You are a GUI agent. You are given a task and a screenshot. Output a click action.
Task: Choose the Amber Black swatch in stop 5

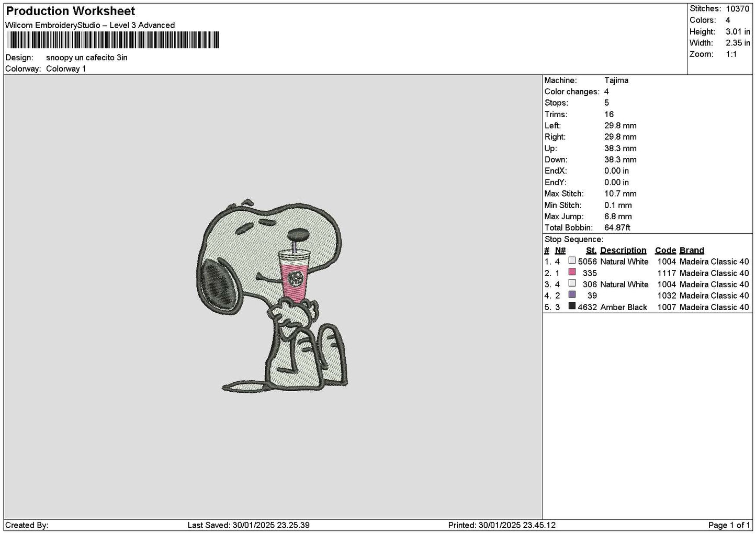[572, 306]
